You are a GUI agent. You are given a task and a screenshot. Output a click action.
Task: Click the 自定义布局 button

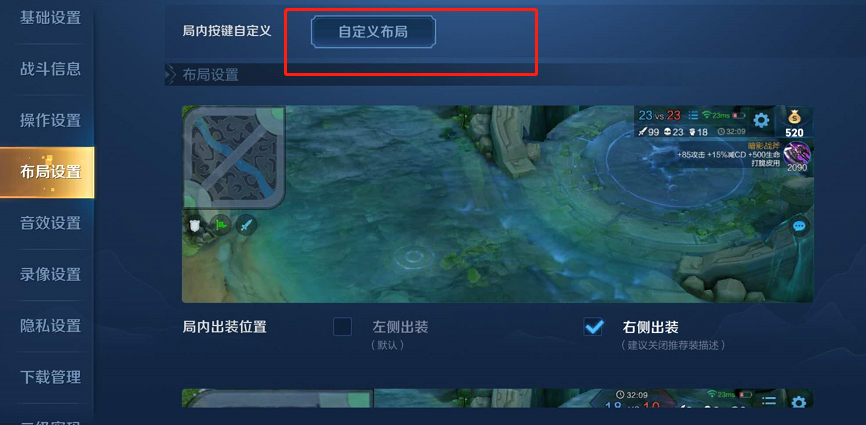tap(373, 32)
